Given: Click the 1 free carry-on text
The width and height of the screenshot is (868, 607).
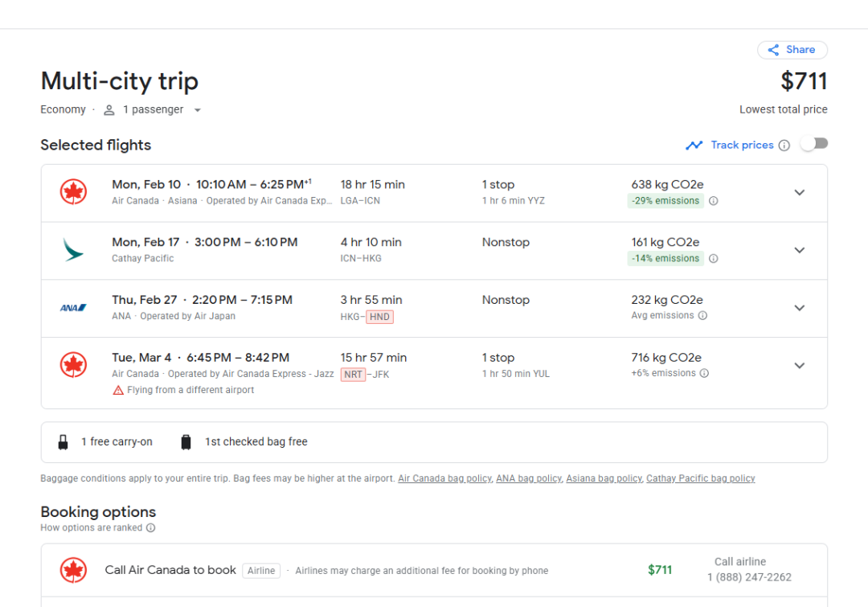Looking at the screenshot, I should coord(117,441).
